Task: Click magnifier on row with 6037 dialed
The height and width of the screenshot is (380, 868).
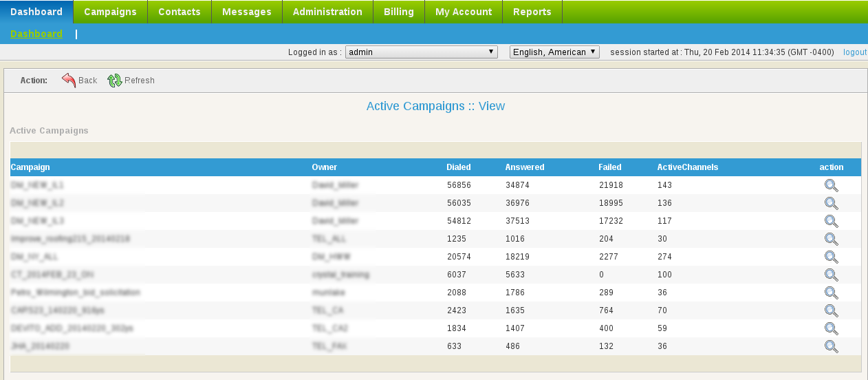Action: [831, 275]
